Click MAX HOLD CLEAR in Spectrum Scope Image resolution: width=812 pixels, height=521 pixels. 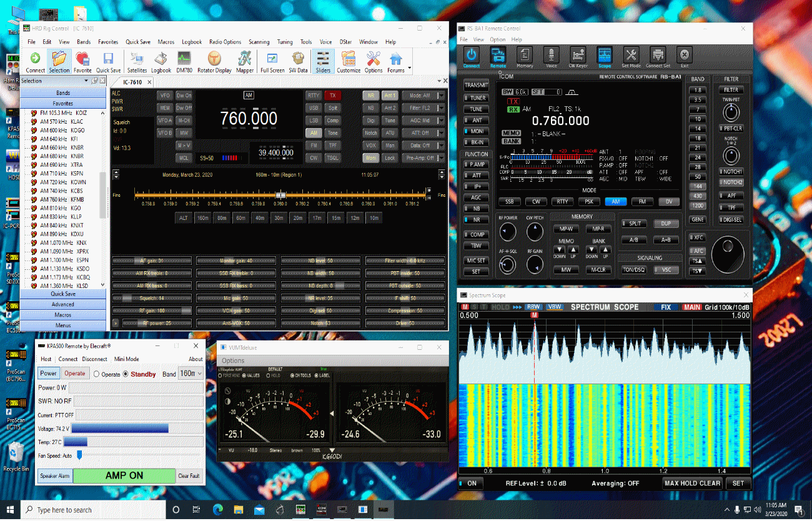tap(693, 483)
